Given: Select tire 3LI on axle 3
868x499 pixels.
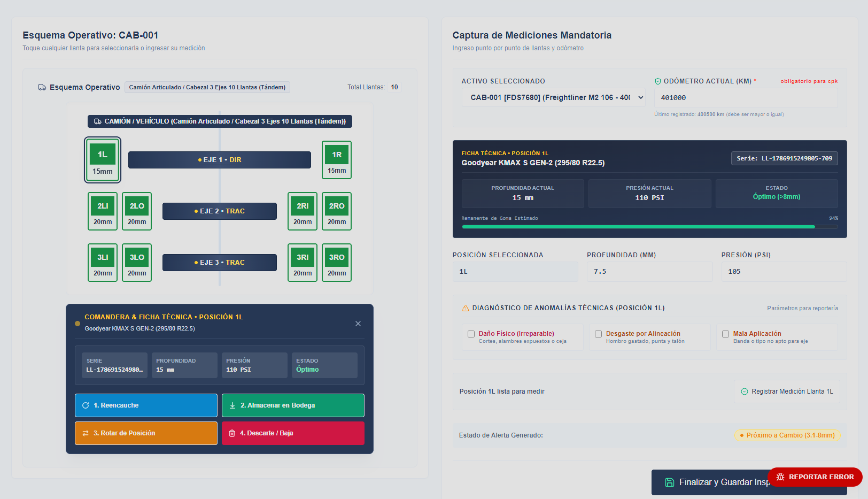Looking at the screenshot, I should (x=103, y=263).
